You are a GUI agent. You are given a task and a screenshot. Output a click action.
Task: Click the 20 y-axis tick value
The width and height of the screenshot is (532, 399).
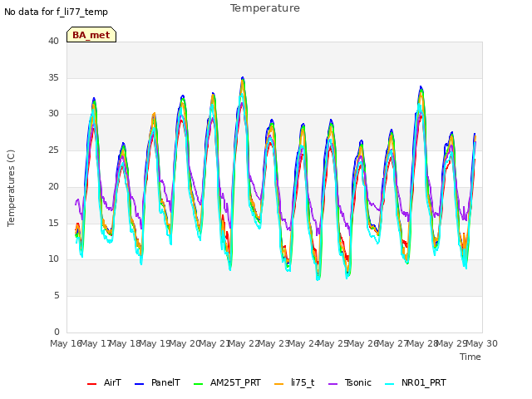pos(53,186)
